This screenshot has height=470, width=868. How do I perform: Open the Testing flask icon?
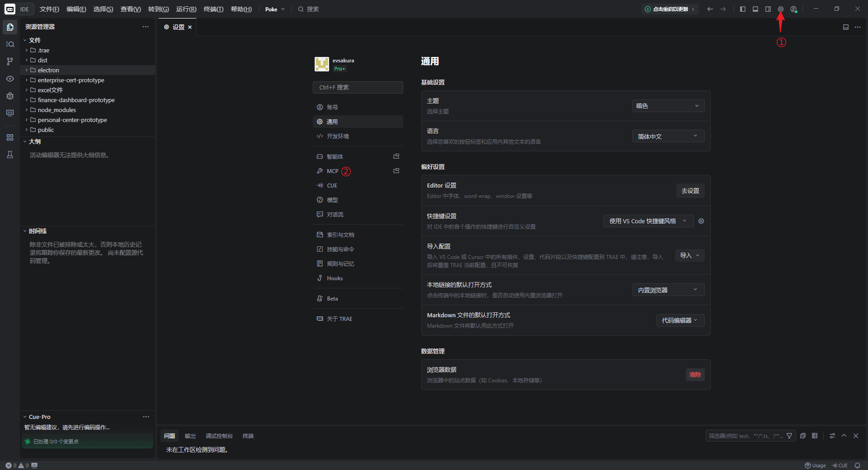click(10, 155)
